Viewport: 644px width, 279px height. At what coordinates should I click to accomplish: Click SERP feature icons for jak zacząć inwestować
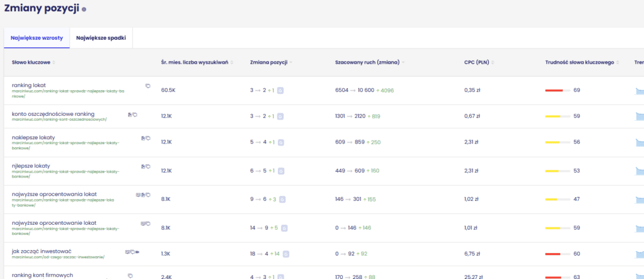click(132, 252)
